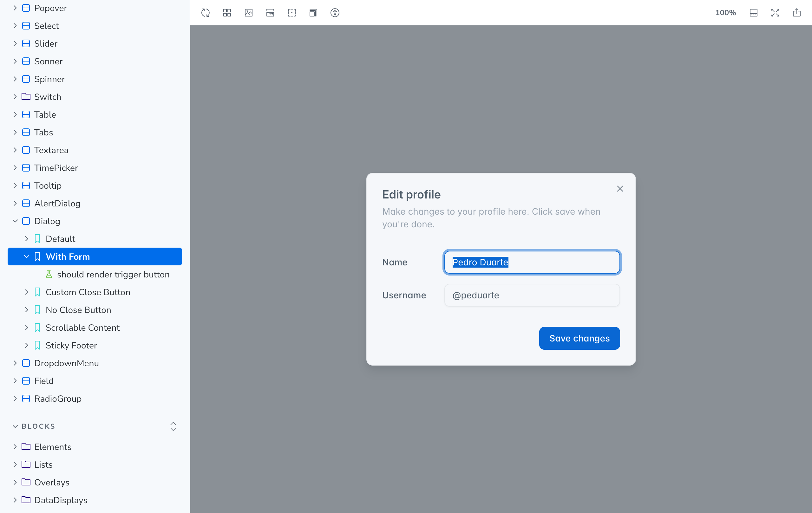
Task: Toggle the bottom addons panel
Action: click(x=754, y=12)
